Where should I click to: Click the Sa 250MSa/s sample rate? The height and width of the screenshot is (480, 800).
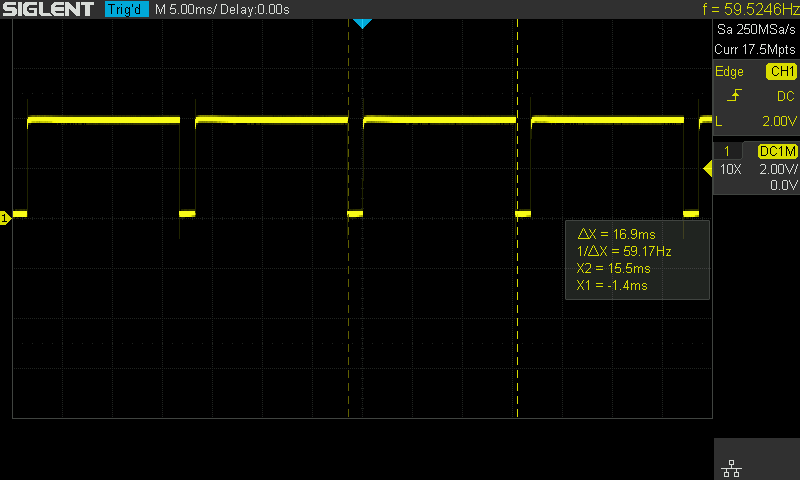[x=756, y=31]
